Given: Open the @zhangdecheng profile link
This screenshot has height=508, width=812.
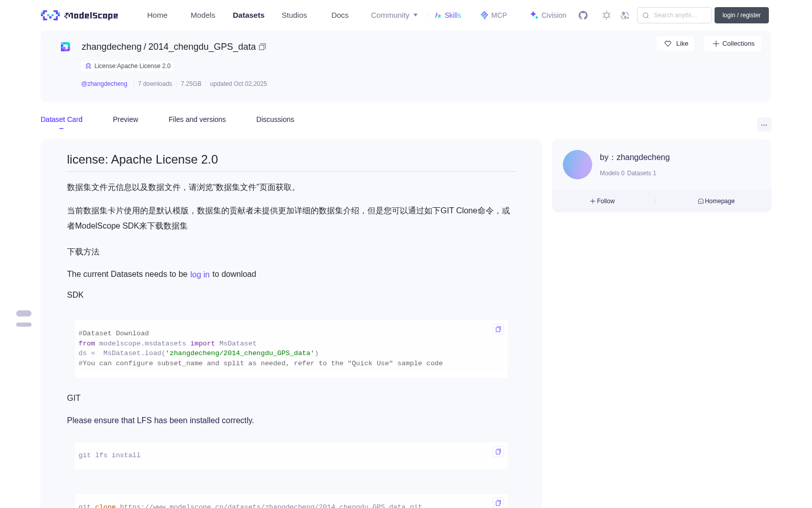Looking at the screenshot, I should pos(104,84).
